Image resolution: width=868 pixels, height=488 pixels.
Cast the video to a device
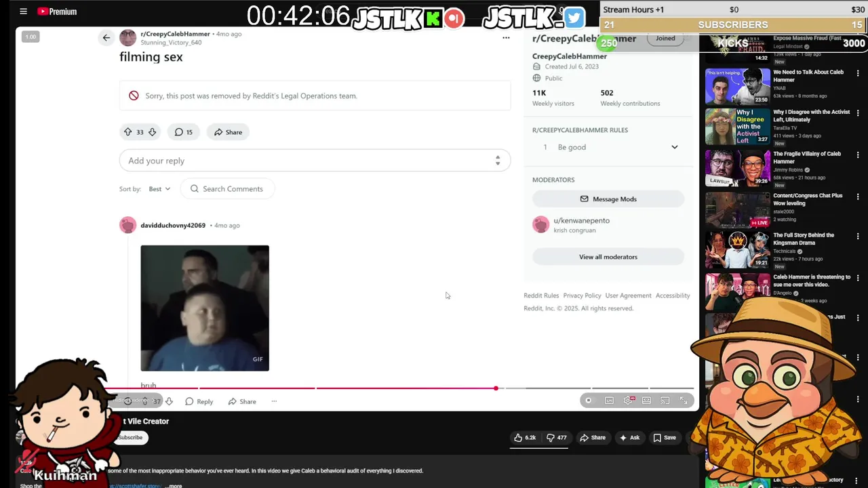[665, 401]
